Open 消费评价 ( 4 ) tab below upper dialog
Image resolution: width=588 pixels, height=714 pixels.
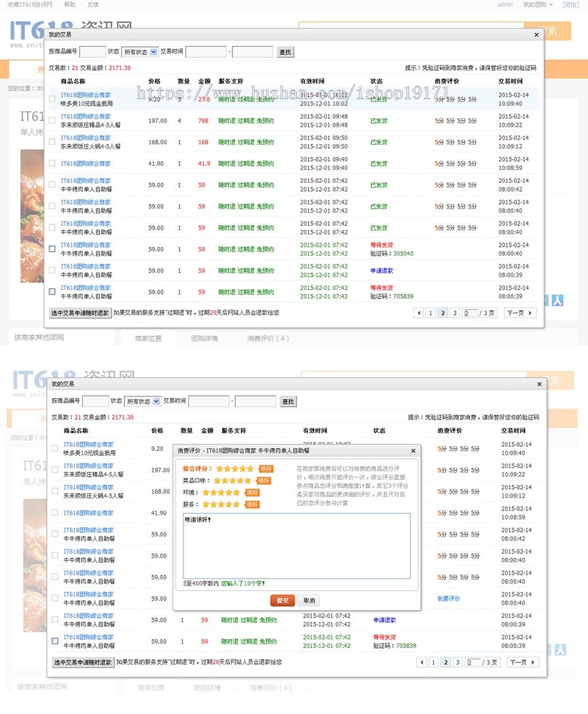click(x=268, y=339)
